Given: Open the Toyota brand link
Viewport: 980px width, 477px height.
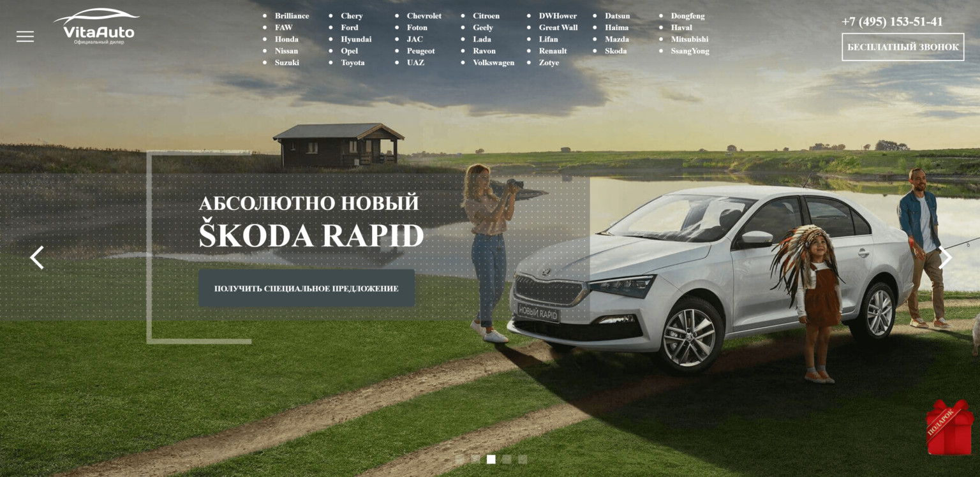Looking at the screenshot, I should point(353,62).
